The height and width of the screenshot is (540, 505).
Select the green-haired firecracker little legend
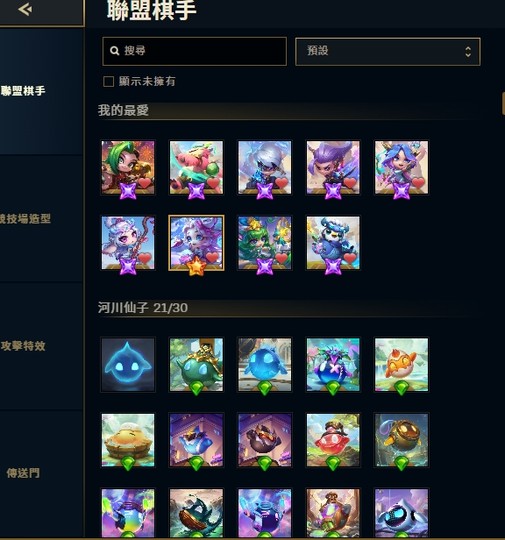pyautogui.click(x=128, y=167)
